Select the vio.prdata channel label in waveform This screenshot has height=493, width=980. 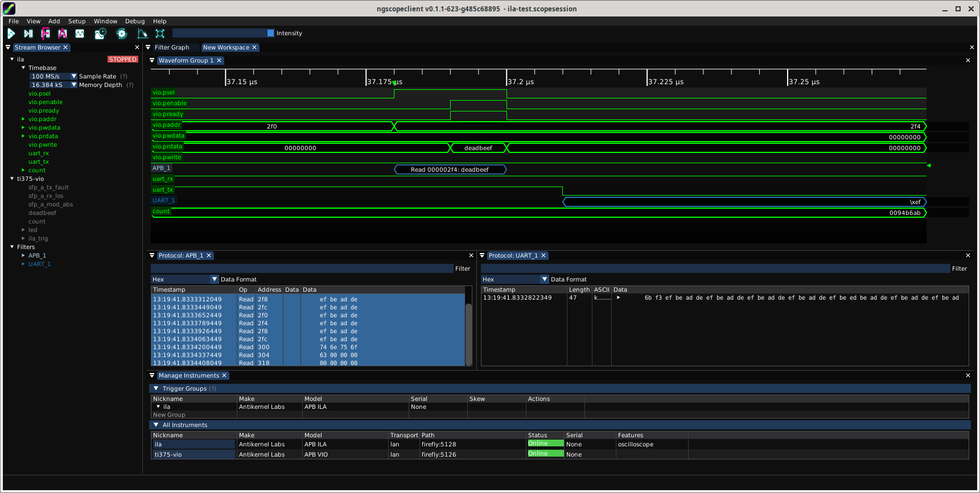click(x=167, y=147)
